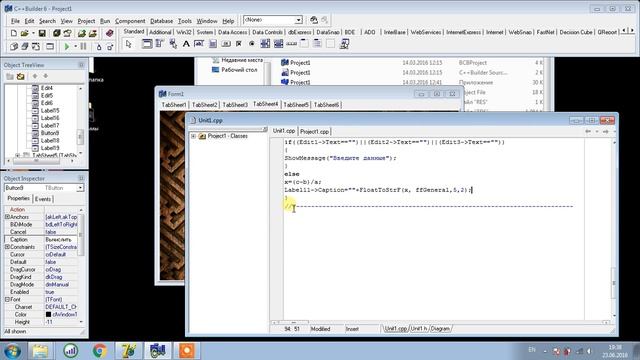Click the New Form toolbar icon
Image resolution: width=640 pixels, height=360 pixels.
pyautogui.click(x=50, y=47)
